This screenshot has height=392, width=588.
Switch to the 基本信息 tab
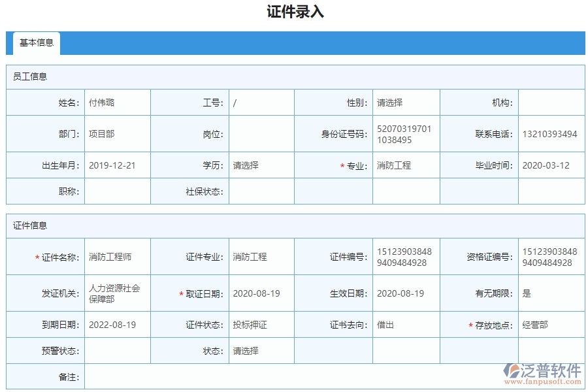[x=36, y=44]
